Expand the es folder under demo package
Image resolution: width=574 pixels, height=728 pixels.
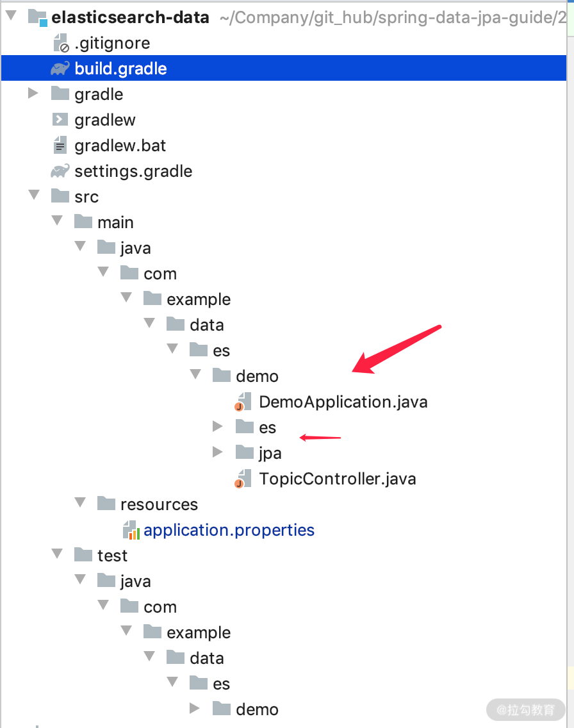[218, 426]
